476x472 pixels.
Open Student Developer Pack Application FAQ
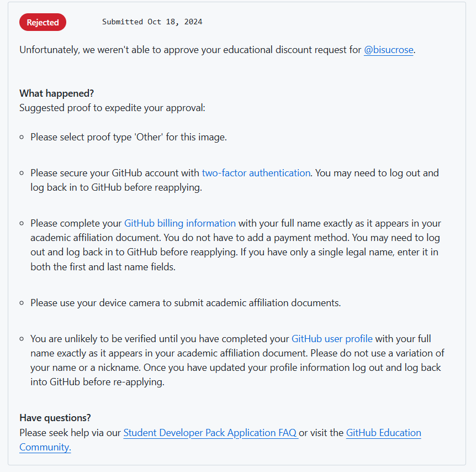210,433
